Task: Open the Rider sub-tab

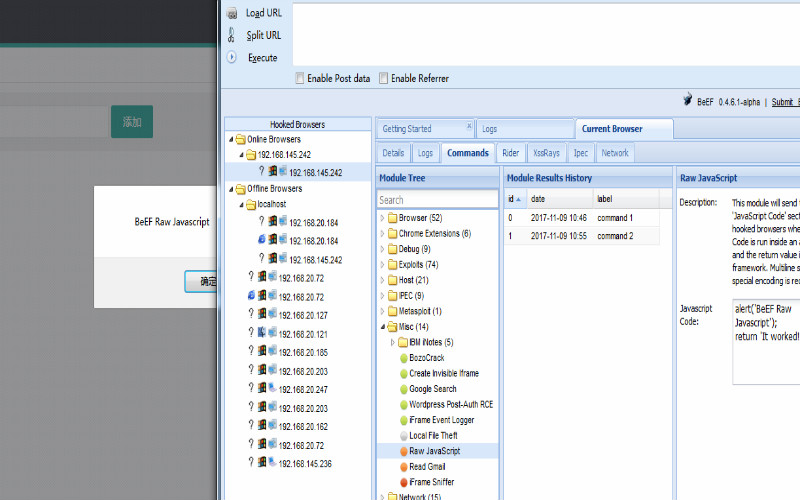Action: [510, 153]
